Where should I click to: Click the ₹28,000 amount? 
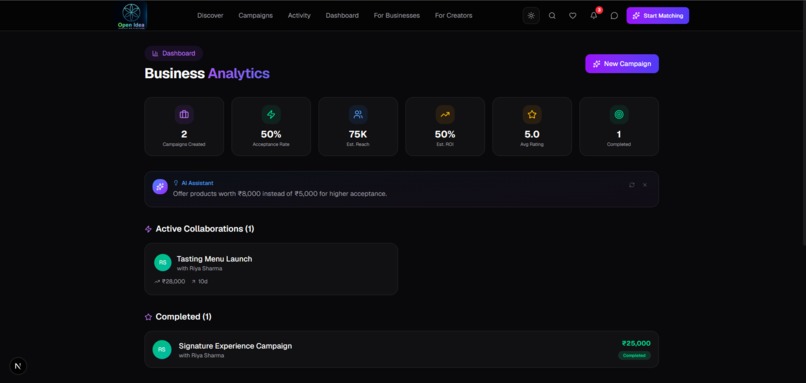173,282
